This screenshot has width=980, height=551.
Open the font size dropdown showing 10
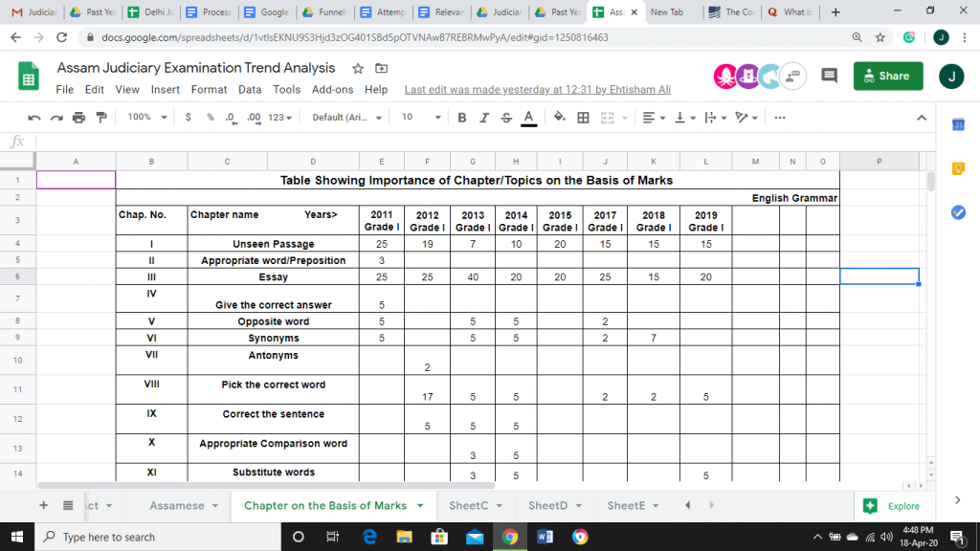click(421, 118)
